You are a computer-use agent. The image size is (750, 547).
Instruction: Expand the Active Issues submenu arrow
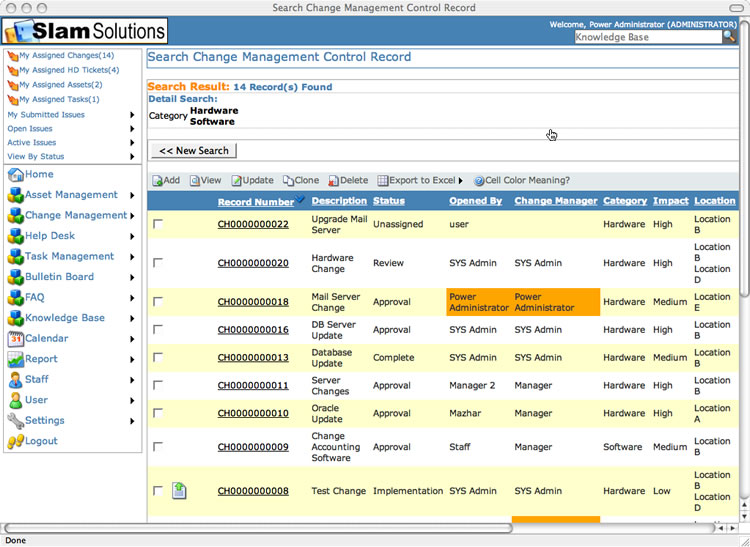tap(132, 142)
